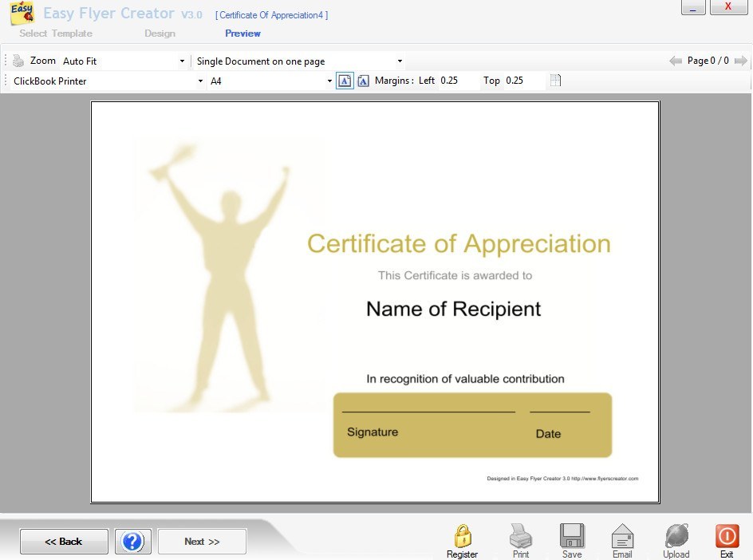Viewport: 753px width, 560px height.
Task: Open help with the blue question mark icon
Action: click(x=132, y=542)
